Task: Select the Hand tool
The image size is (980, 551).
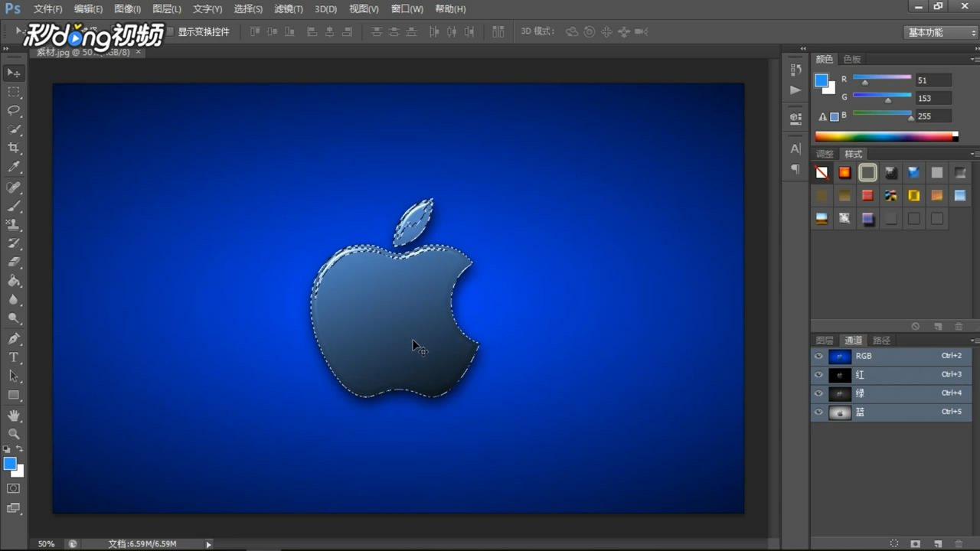Action: coord(14,416)
